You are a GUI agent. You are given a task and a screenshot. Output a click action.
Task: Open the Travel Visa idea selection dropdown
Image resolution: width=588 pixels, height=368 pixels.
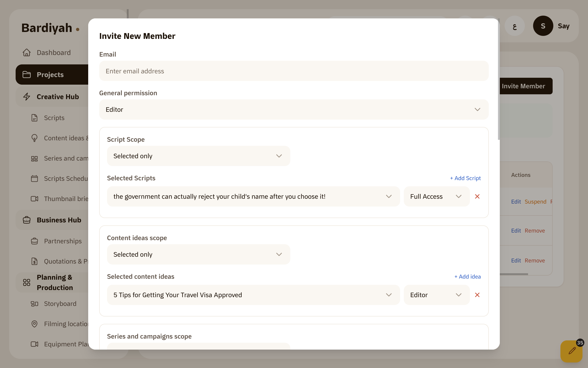[x=253, y=295]
